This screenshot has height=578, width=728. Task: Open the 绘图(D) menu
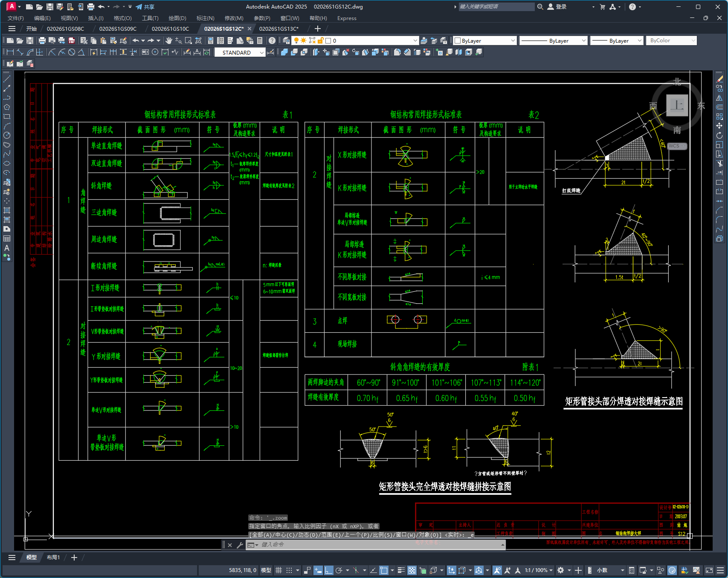click(x=177, y=18)
